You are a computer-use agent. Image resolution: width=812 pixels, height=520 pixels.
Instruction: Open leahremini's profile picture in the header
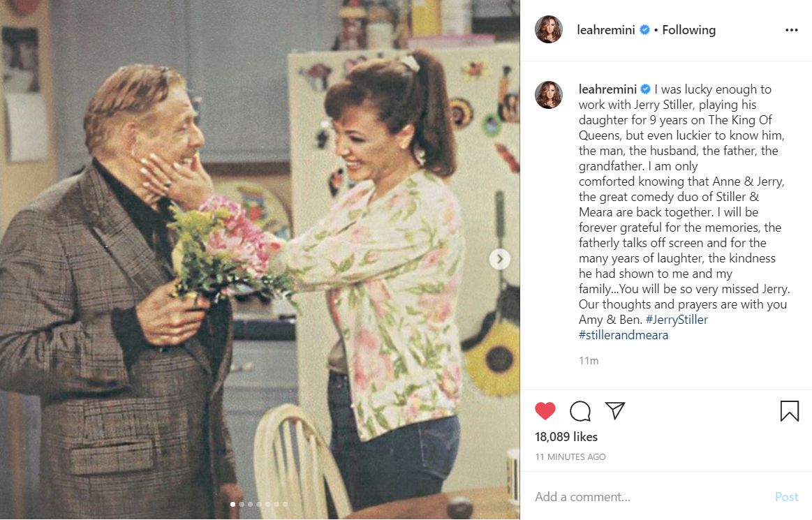tap(549, 29)
